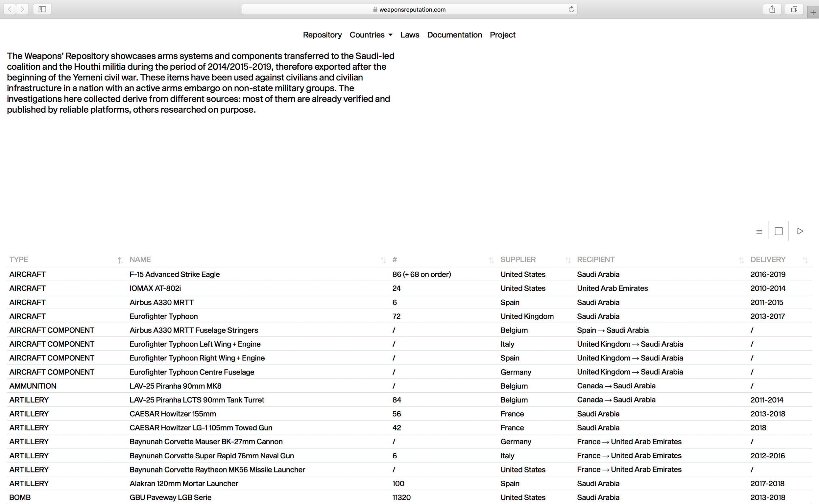Viewport: 819px width, 504px height.
Task: Show the Safari tab overview
Action: [x=794, y=9]
